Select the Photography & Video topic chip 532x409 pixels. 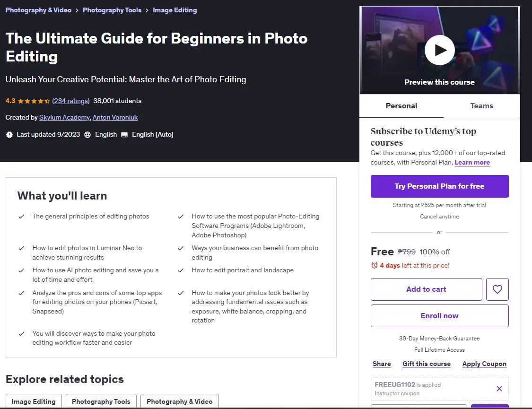point(180,401)
